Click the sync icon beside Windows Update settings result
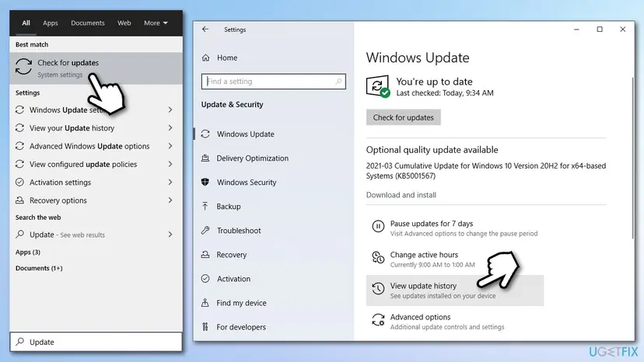Screen dimensions: 644x362 point(19,110)
